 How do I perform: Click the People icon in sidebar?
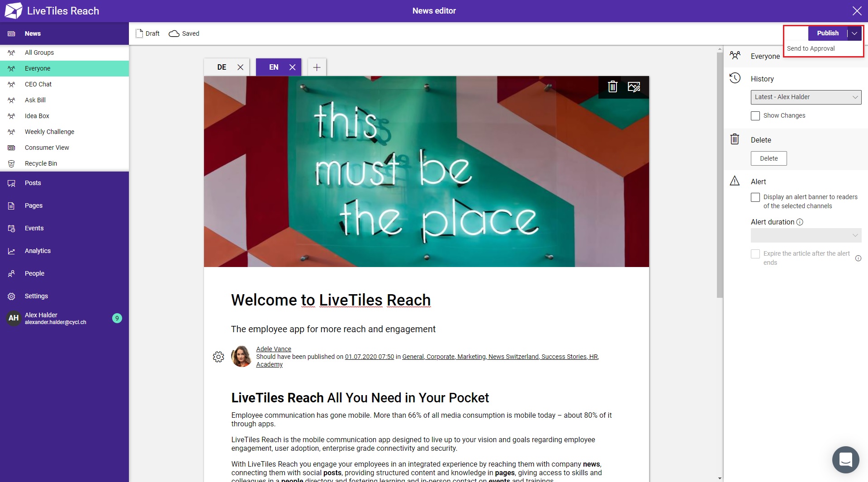[x=11, y=274]
